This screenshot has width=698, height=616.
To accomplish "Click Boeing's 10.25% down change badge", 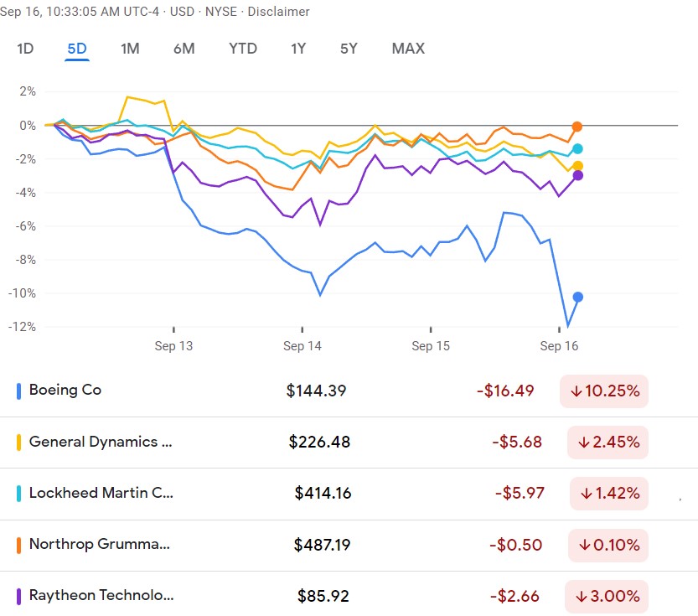I will [604, 391].
